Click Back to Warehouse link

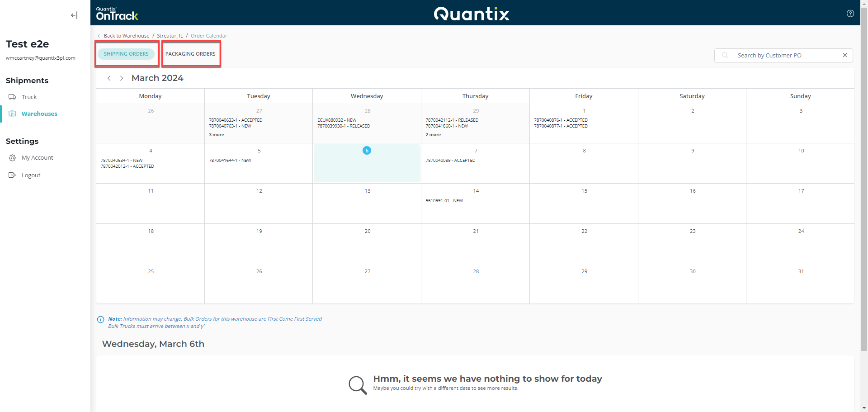click(126, 36)
